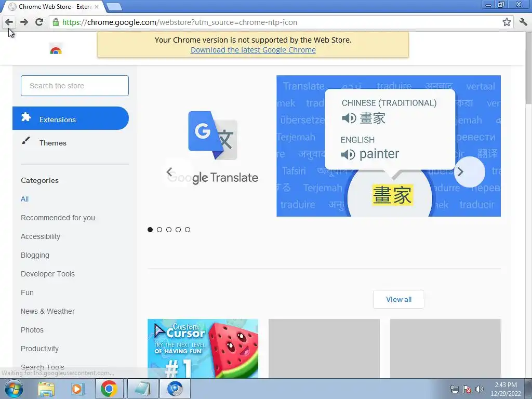This screenshot has width=532, height=399.
Task: Select the fourth carousel dot indicator
Action: 178,230
